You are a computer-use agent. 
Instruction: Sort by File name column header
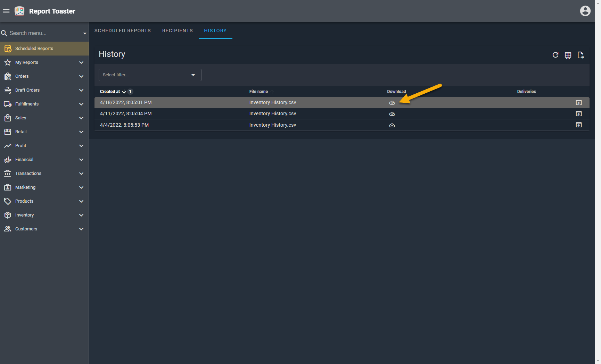click(x=258, y=92)
